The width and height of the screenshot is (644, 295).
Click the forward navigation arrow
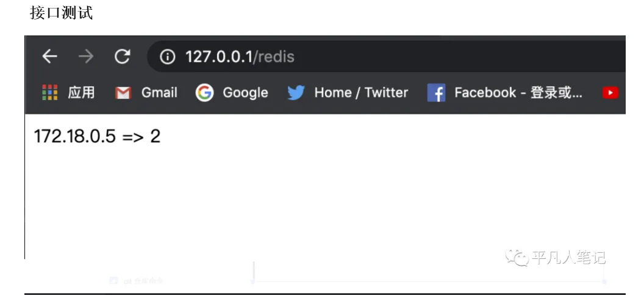pyautogui.click(x=86, y=57)
